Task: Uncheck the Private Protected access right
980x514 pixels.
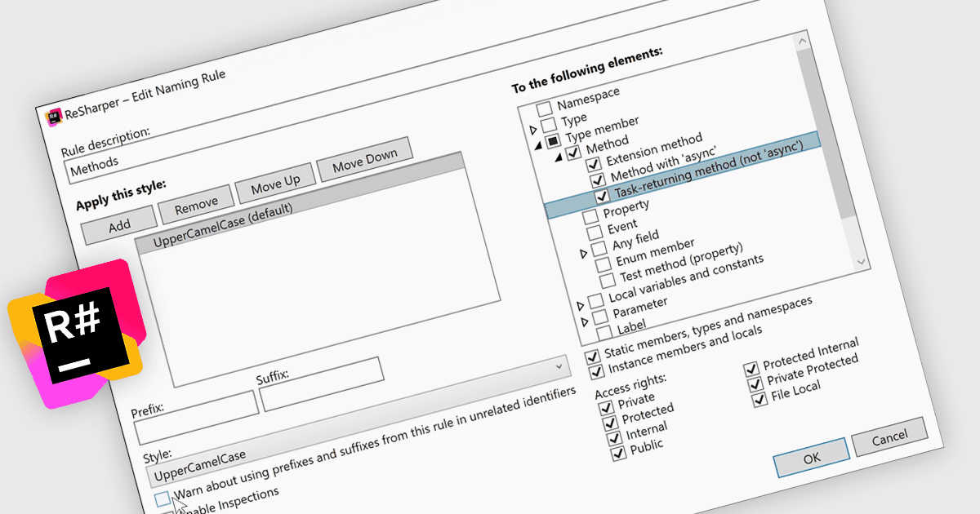Action: click(755, 385)
